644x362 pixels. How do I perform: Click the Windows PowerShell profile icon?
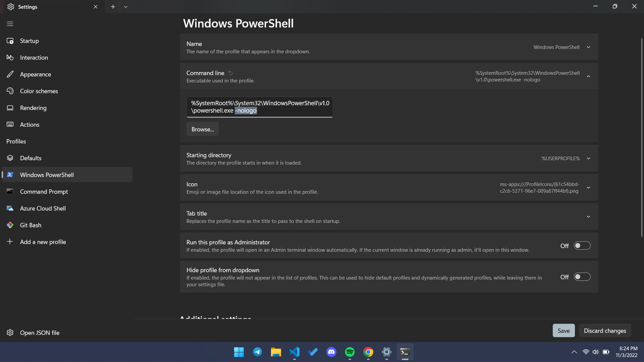(9, 175)
